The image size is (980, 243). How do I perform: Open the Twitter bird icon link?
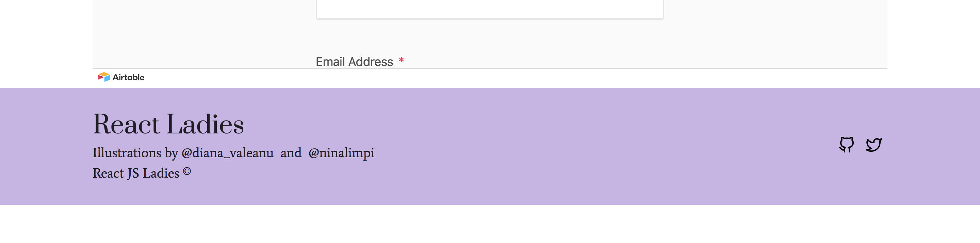tap(873, 145)
